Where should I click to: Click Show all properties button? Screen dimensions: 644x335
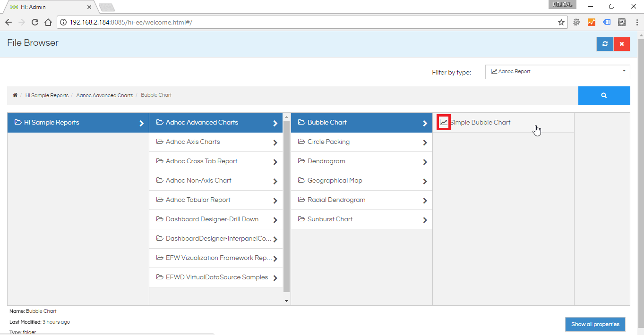(595, 324)
